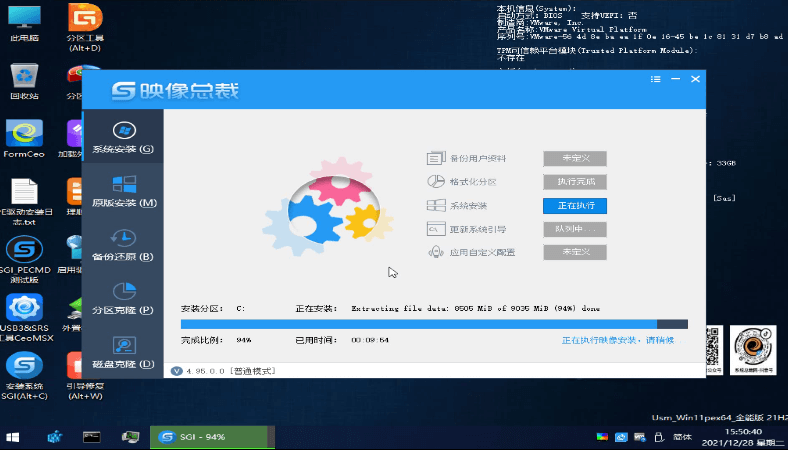Click 未定义 button beside 备份用户资料

pyautogui.click(x=575, y=158)
